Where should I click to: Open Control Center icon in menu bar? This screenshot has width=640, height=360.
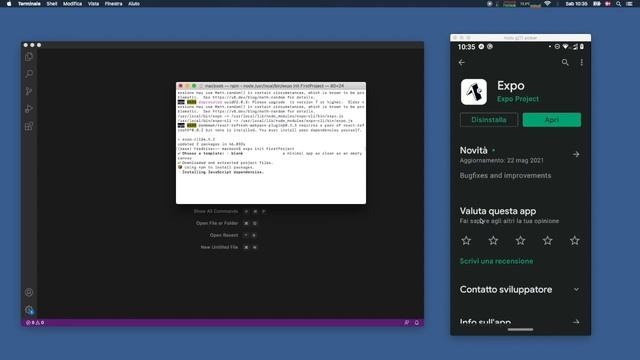pyautogui.click(x=629, y=4)
